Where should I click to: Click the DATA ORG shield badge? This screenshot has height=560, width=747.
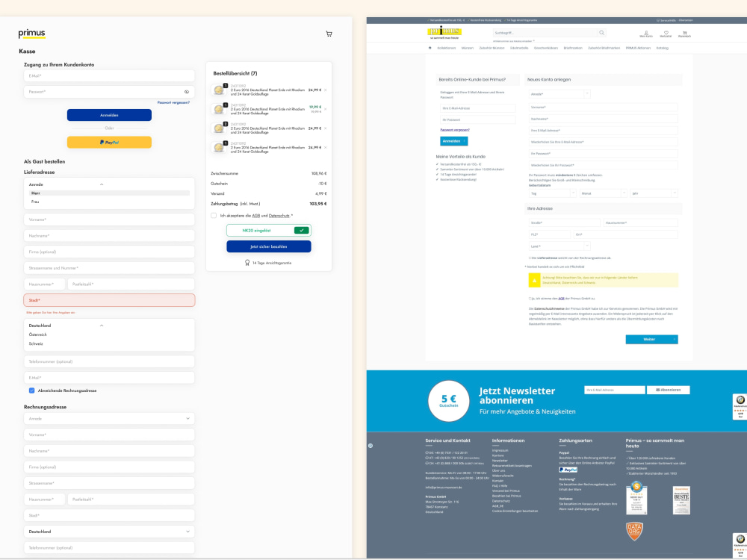pos(634,531)
